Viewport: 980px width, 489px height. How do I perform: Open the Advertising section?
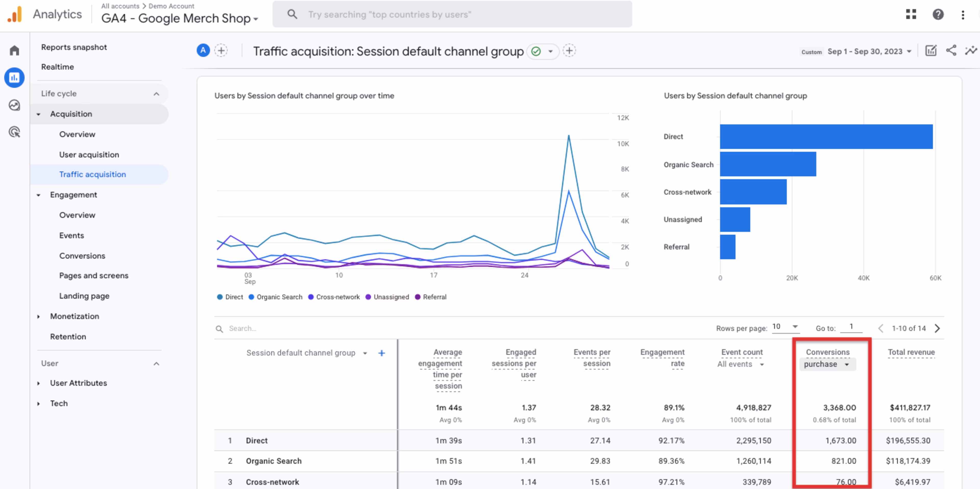14,132
